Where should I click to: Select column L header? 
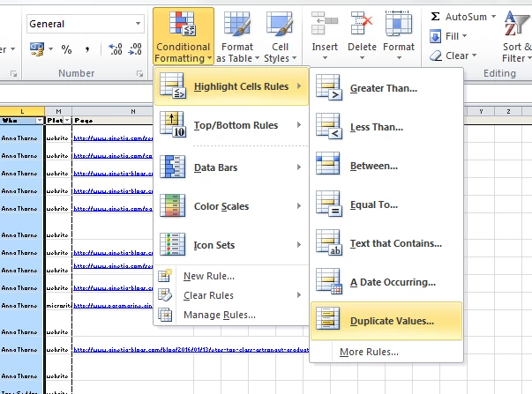click(x=22, y=111)
